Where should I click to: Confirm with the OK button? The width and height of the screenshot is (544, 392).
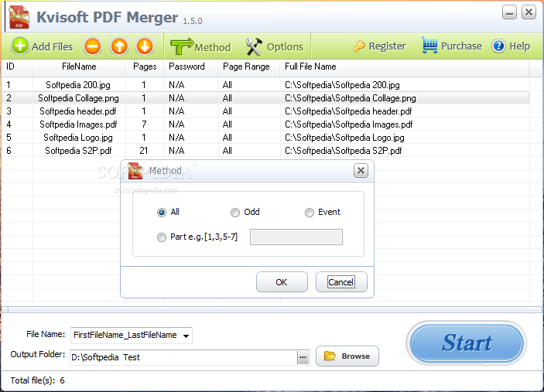[x=282, y=282]
